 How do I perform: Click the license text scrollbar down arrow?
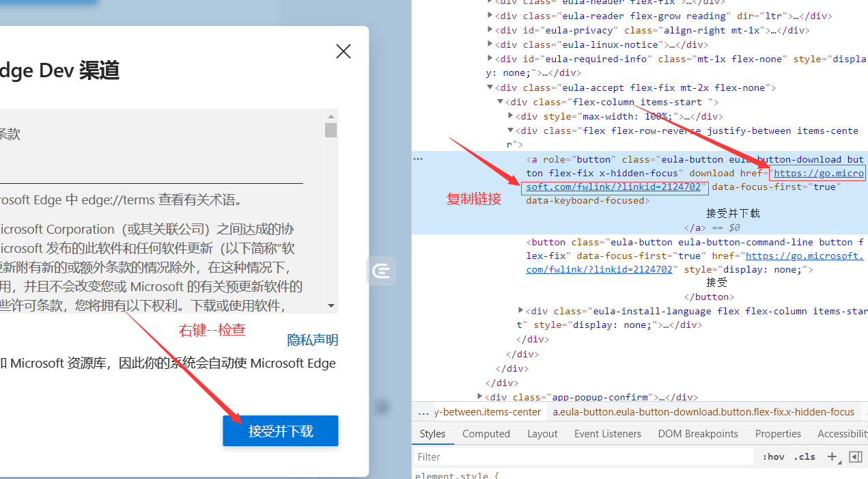click(331, 306)
